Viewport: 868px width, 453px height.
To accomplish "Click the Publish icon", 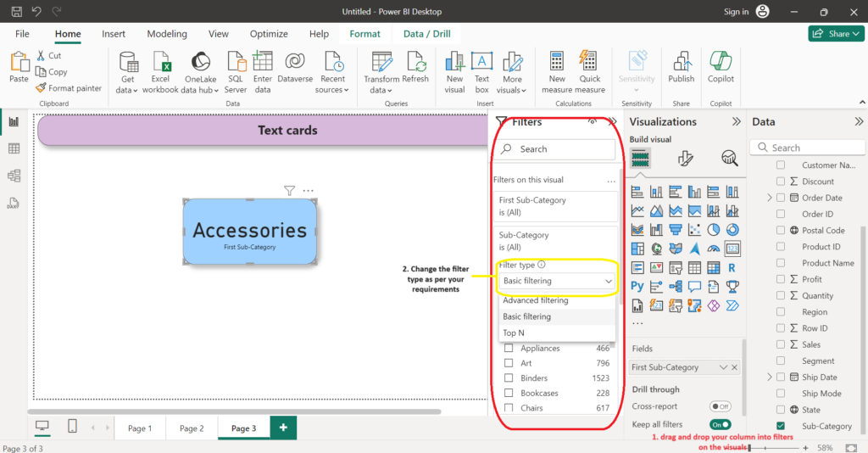I will pyautogui.click(x=681, y=62).
